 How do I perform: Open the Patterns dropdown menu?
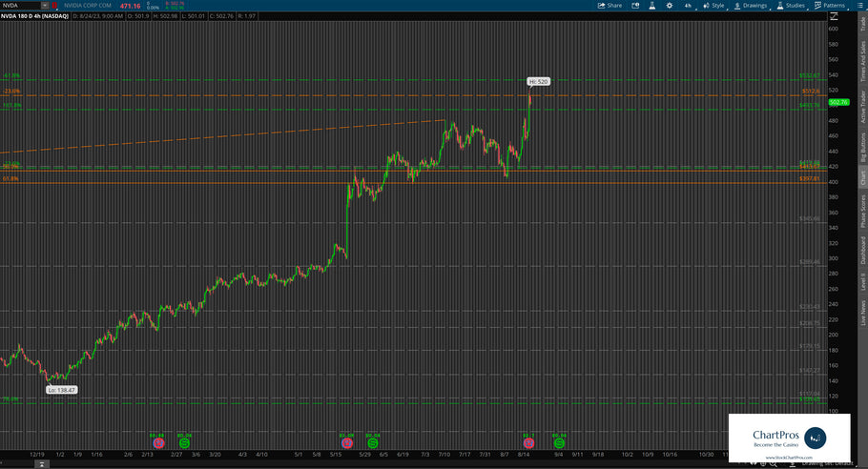coord(830,6)
